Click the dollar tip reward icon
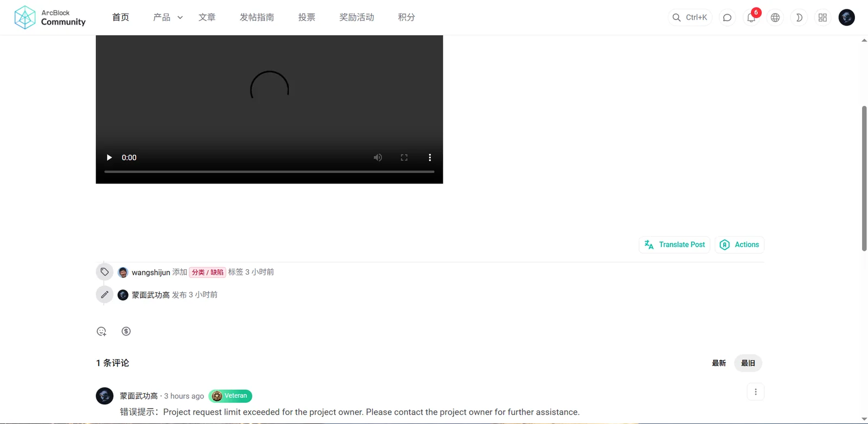The width and height of the screenshot is (868, 424). point(126,331)
